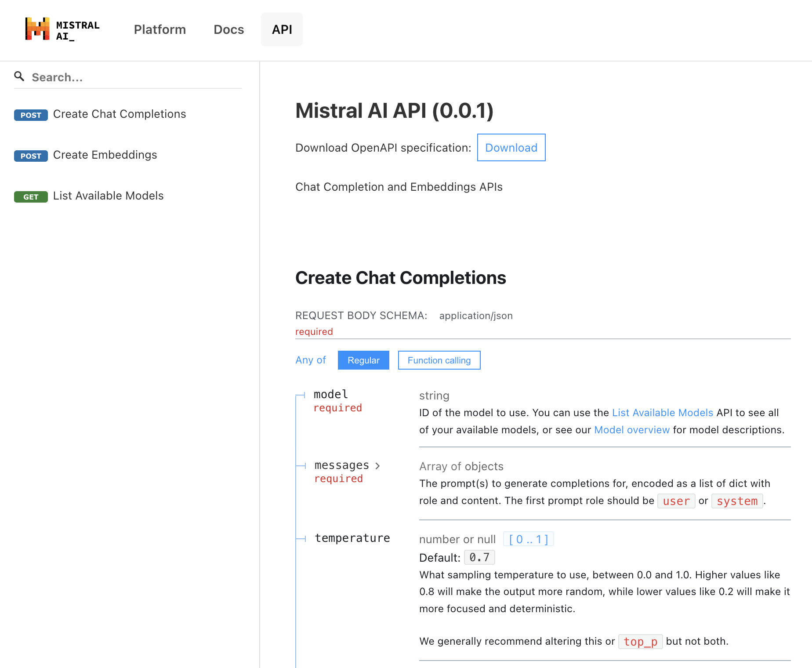
Task: Click the 'number or null' type label
Action: [x=457, y=539]
